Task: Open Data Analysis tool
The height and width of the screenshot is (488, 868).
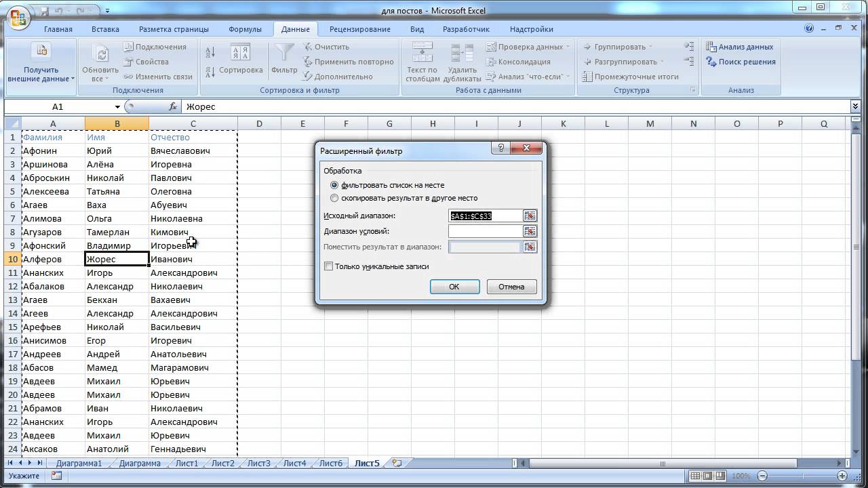Action: tap(740, 47)
